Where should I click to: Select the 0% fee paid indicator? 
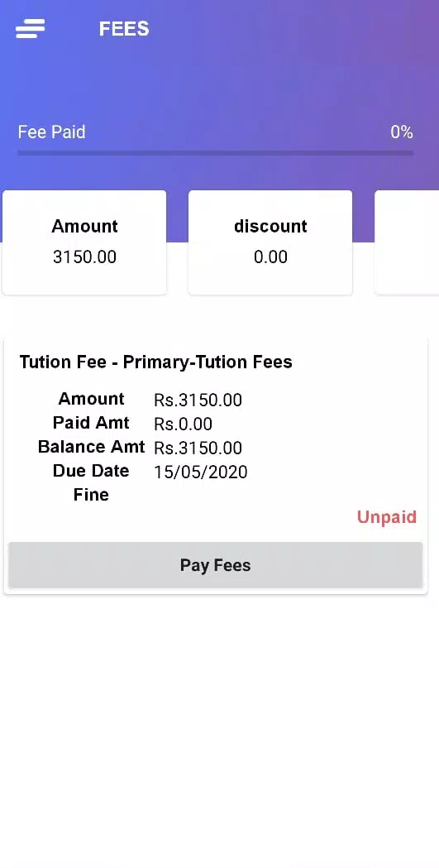402,132
